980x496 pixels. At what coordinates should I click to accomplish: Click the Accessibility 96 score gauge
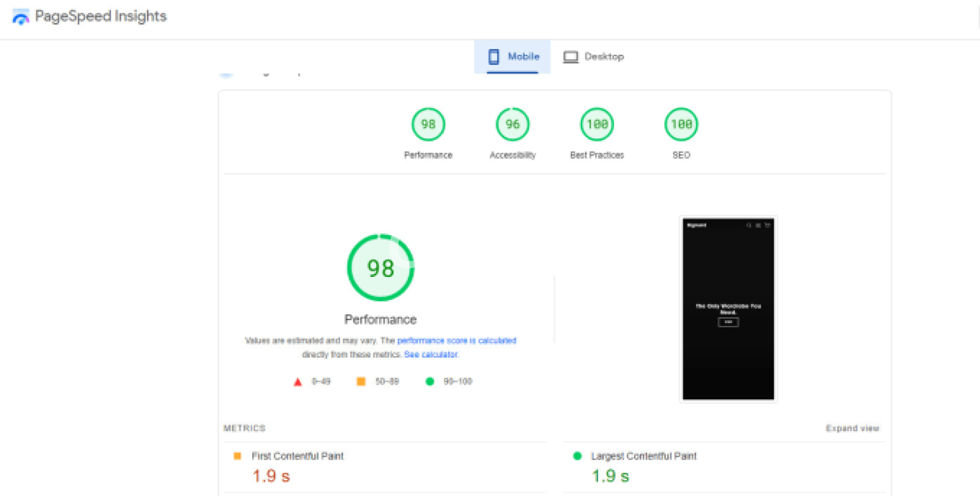[512, 124]
